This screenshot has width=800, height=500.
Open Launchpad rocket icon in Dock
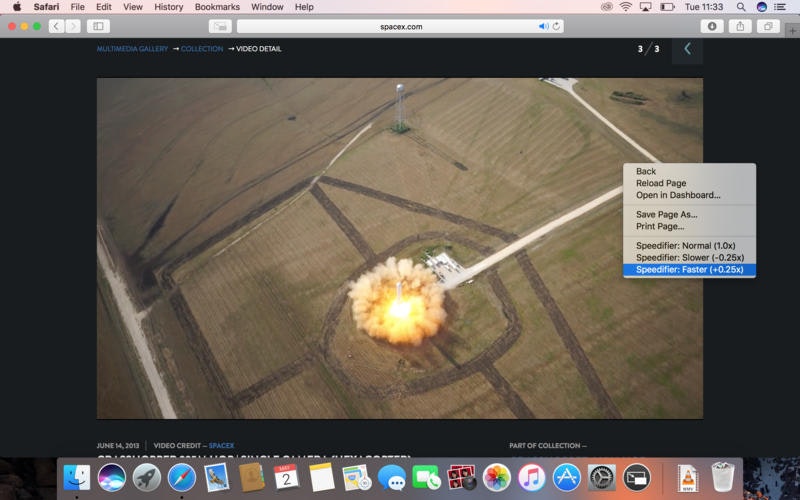[x=147, y=478]
